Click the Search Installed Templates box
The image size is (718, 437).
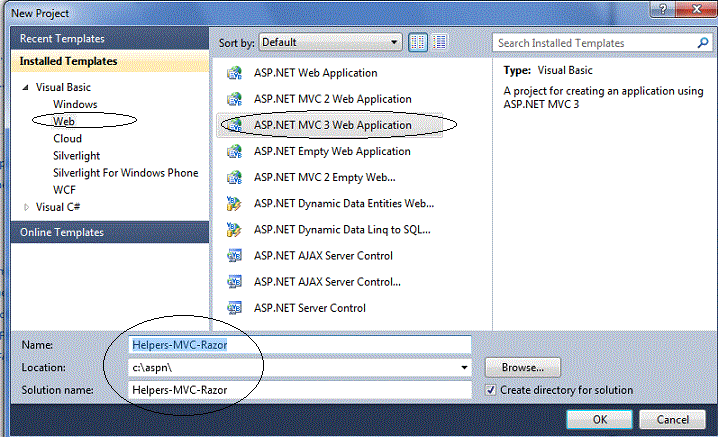(x=602, y=43)
